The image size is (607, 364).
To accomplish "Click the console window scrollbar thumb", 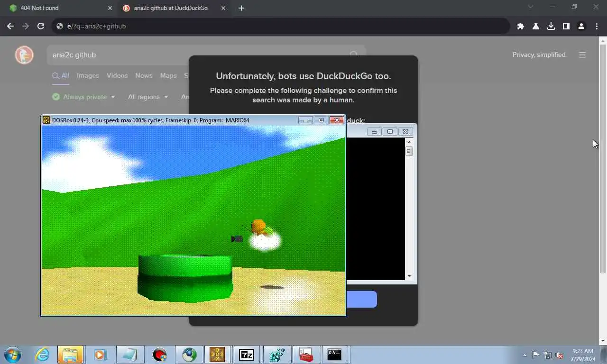I will tap(409, 151).
